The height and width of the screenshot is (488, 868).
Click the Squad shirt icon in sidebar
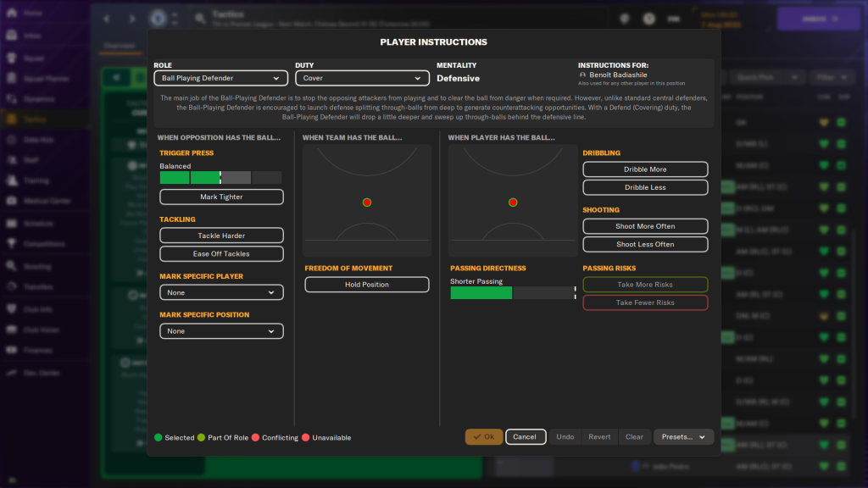[x=13, y=58]
